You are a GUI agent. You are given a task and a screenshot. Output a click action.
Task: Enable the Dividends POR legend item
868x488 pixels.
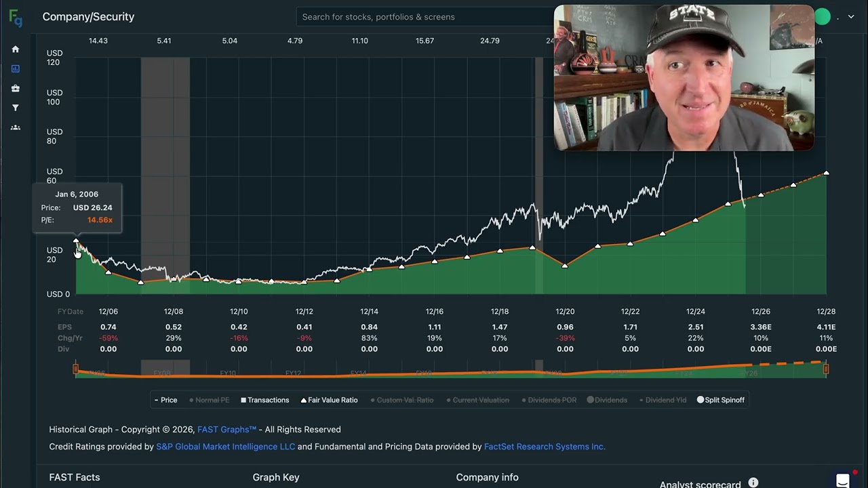(x=549, y=400)
